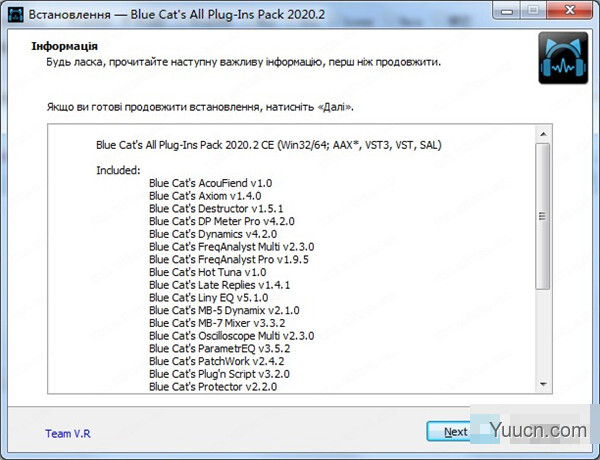Click the 'Інформація' heading
This screenshot has width=600, height=460.
tap(64, 46)
